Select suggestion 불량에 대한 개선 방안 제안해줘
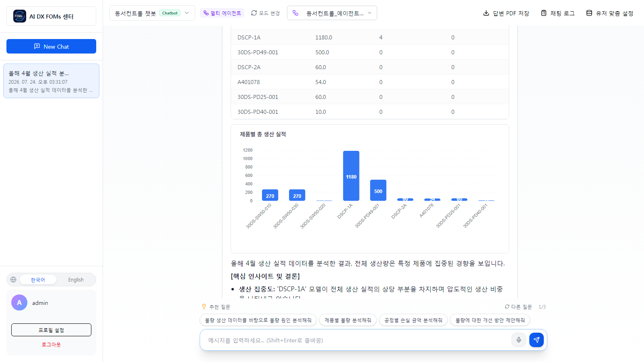The width and height of the screenshot is (644, 362). tap(490, 320)
